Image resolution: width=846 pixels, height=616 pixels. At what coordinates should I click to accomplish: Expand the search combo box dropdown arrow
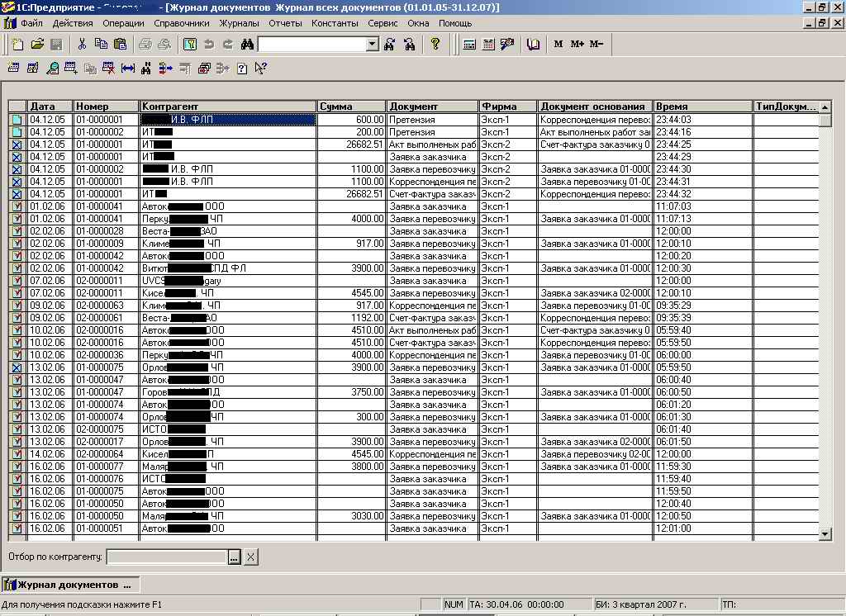pos(372,45)
